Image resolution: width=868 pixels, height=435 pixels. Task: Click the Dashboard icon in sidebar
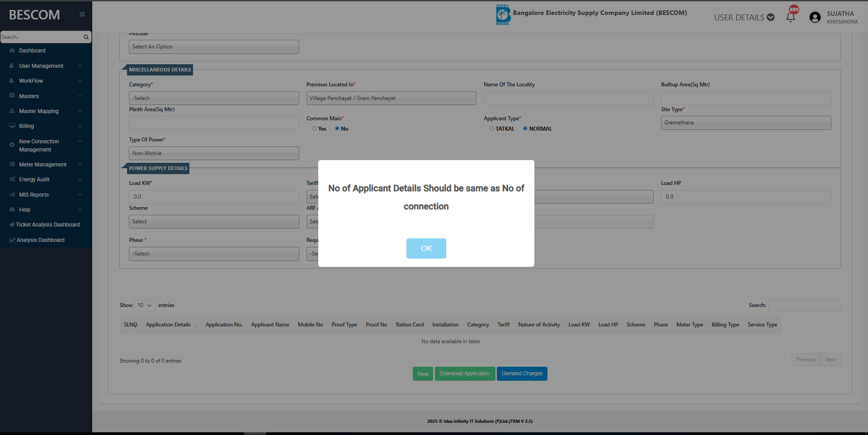(x=12, y=51)
